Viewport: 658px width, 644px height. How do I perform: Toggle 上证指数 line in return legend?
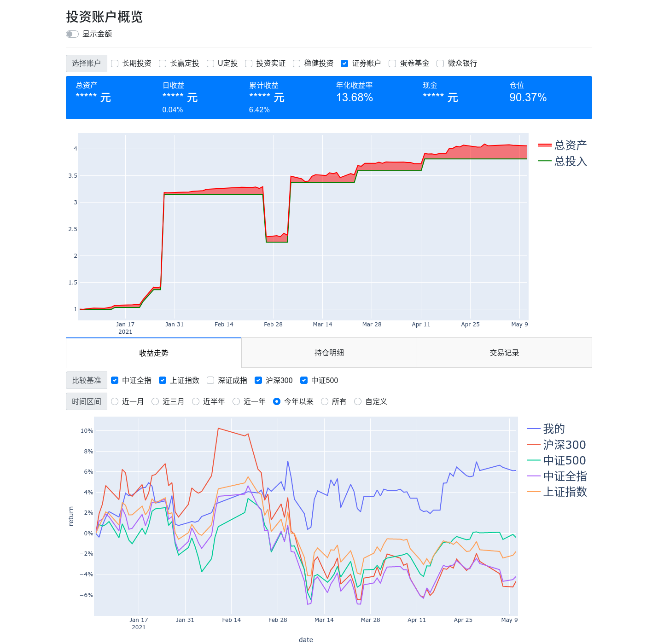click(557, 492)
